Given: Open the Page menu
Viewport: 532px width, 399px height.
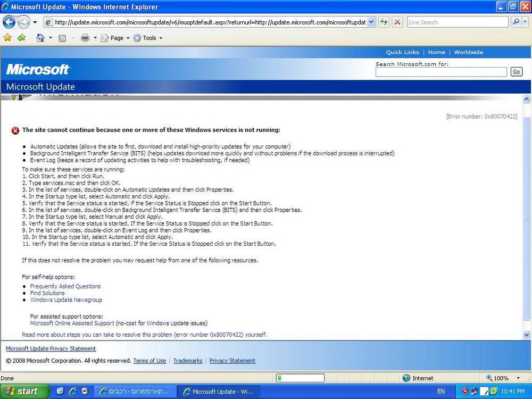Looking at the screenshot, I should coord(115,38).
